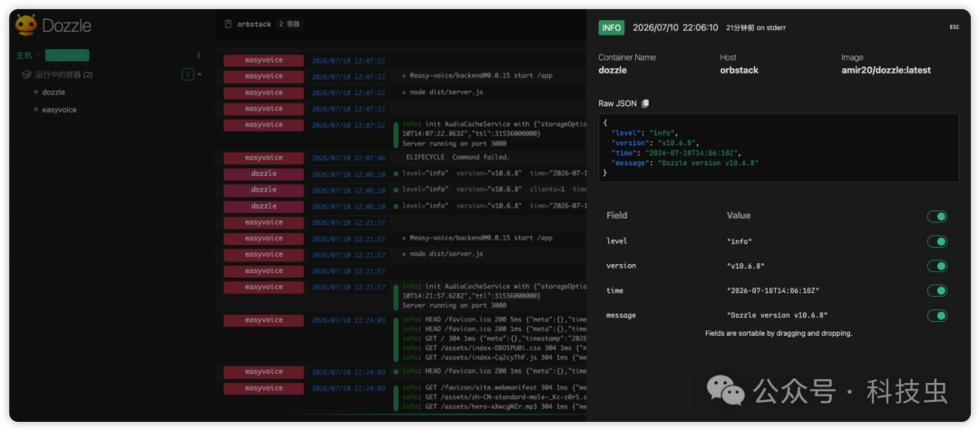Toggle the level field switch
The height and width of the screenshot is (431, 980).
[x=936, y=241]
